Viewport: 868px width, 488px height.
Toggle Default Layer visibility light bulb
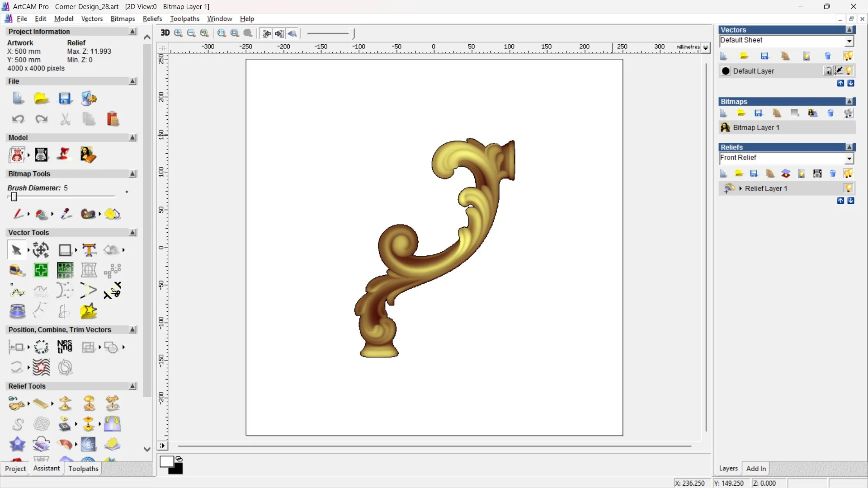pos(849,71)
